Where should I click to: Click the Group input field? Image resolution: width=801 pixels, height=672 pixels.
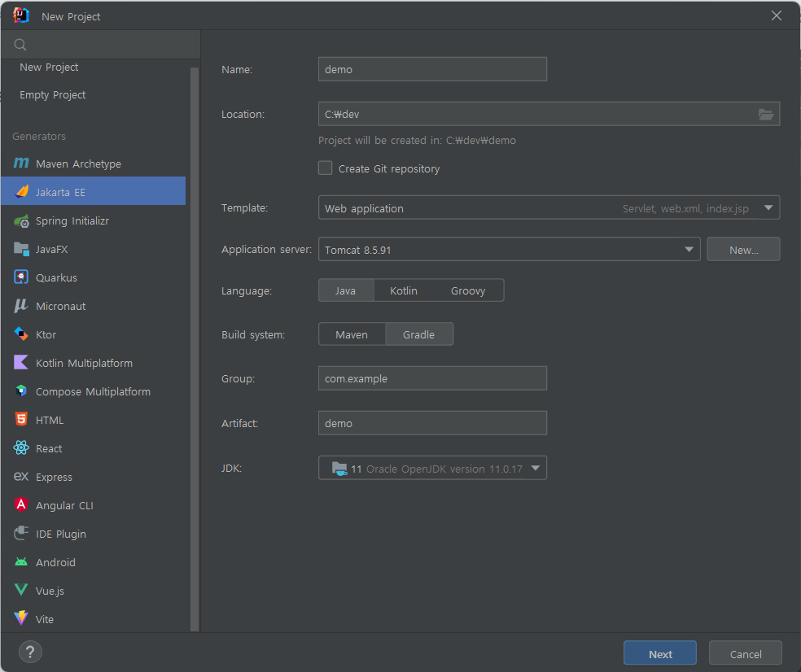432,378
